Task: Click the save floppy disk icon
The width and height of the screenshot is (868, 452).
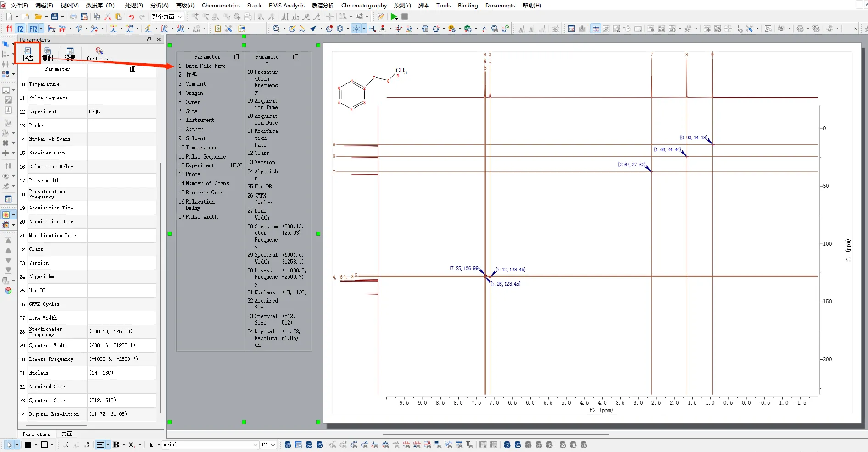Action: click(x=55, y=17)
